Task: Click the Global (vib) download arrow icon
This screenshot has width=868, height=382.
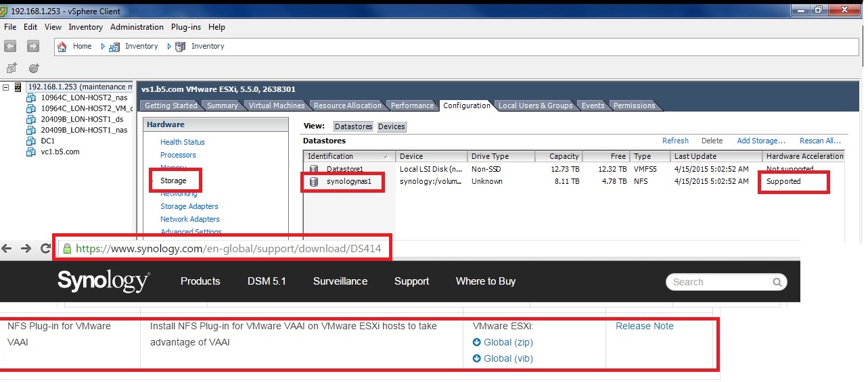Action: (x=476, y=359)
